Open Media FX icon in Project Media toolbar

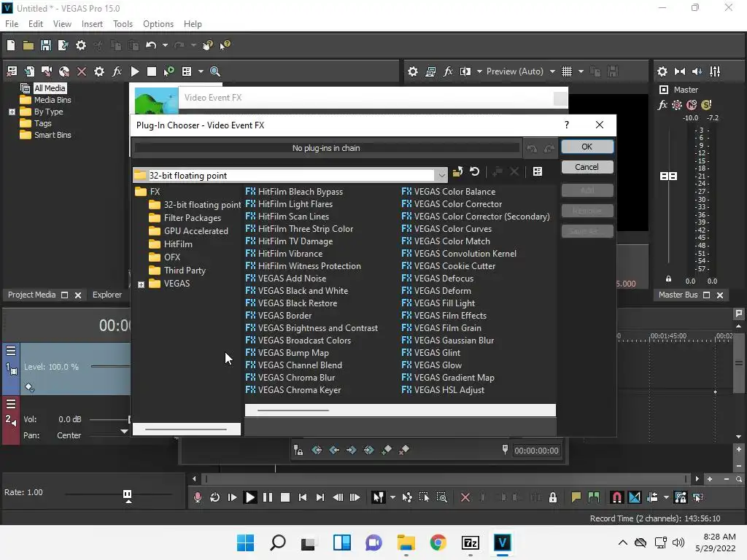[x=117, y=71]
